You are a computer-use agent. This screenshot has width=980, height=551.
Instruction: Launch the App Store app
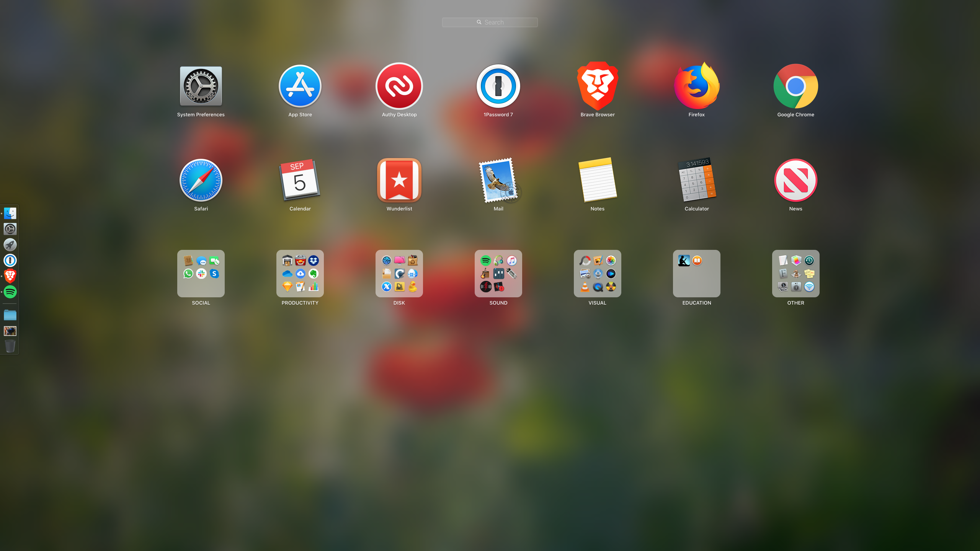click(x=300, y=86)
